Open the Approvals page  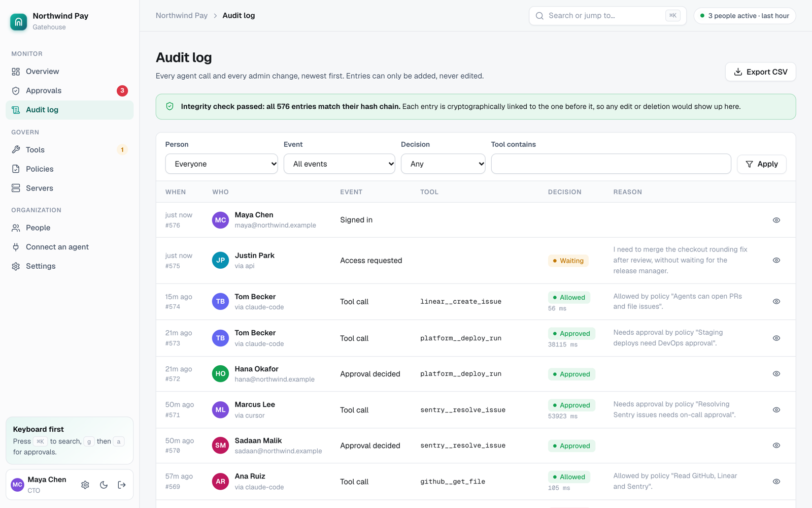(70, 91)
